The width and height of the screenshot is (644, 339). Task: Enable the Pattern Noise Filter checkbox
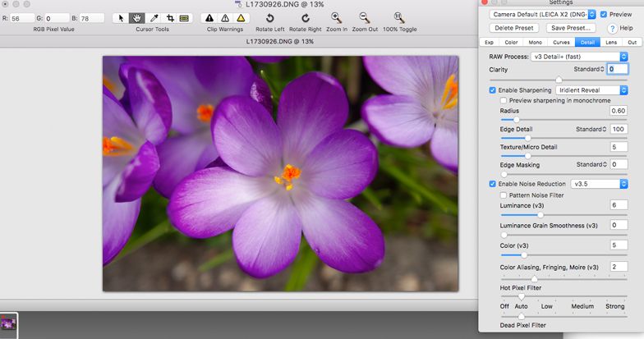[504, 195]
